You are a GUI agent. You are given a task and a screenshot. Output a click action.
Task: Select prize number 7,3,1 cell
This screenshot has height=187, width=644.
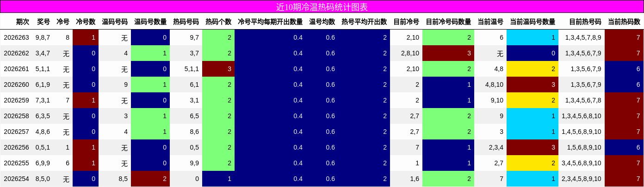pyautogui.click(x=43, y=100)
